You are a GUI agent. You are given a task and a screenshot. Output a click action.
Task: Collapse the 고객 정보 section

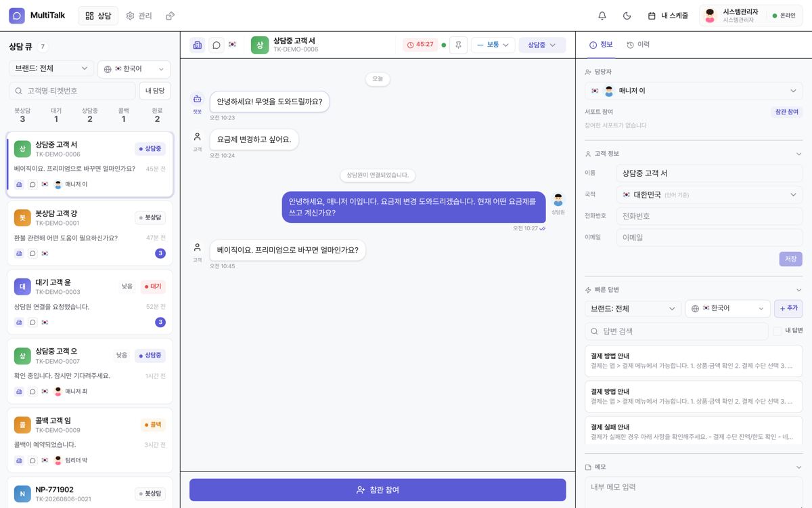tap(798, 154)
